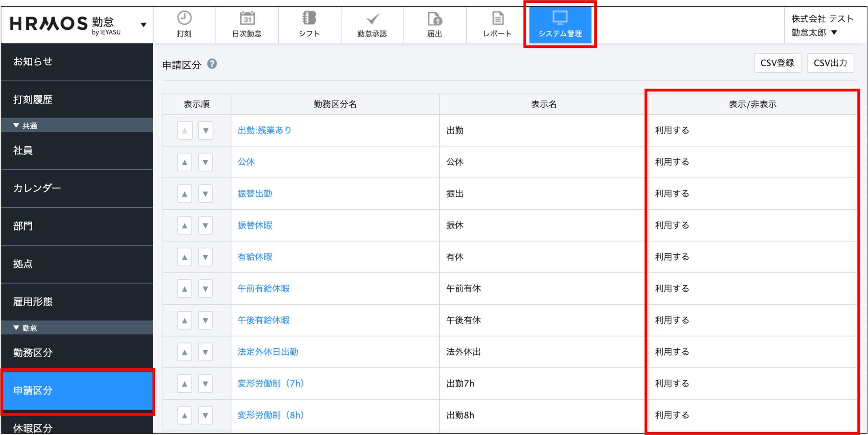
Task: Click the CSV登録 button
Action: [x=777, y=63]
